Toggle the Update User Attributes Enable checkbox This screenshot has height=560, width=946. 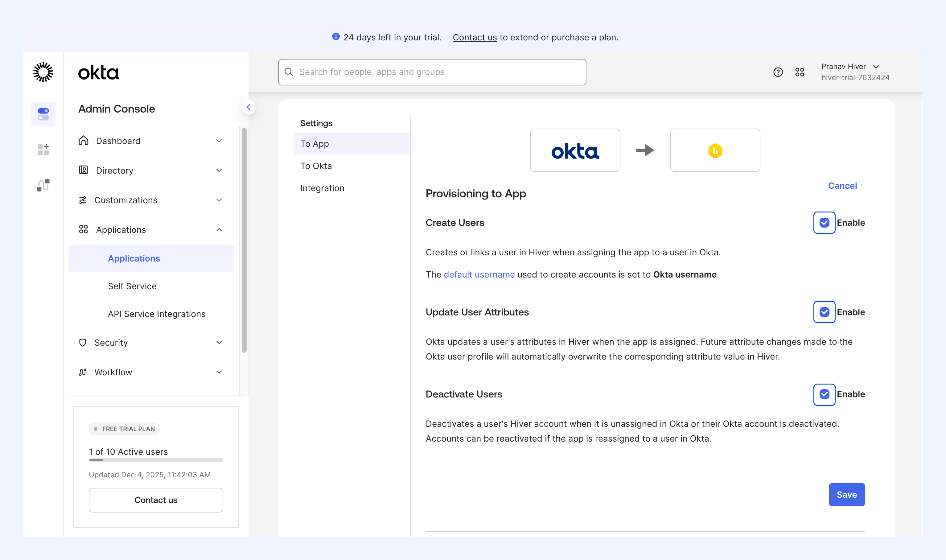coord(824,312)
